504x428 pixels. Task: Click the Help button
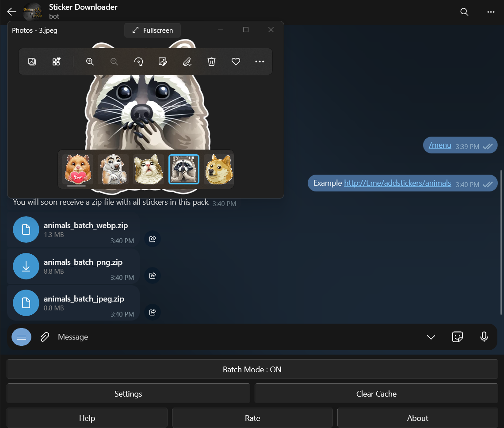pos(87,418)
